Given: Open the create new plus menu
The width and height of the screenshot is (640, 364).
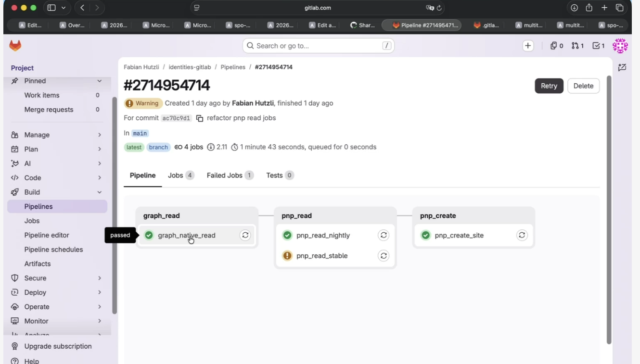Looking at the screenshot, I should [x=528, y=46].
